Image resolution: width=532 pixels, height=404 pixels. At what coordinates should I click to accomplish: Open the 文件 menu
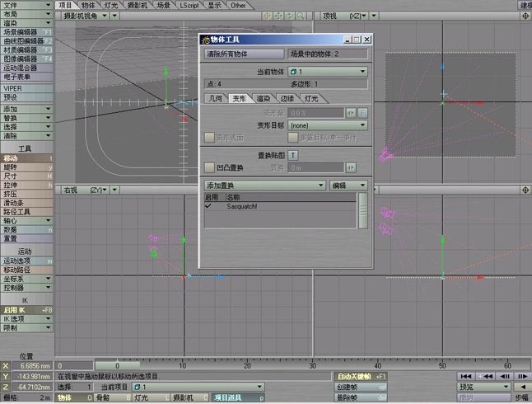[x=26, y=5]
